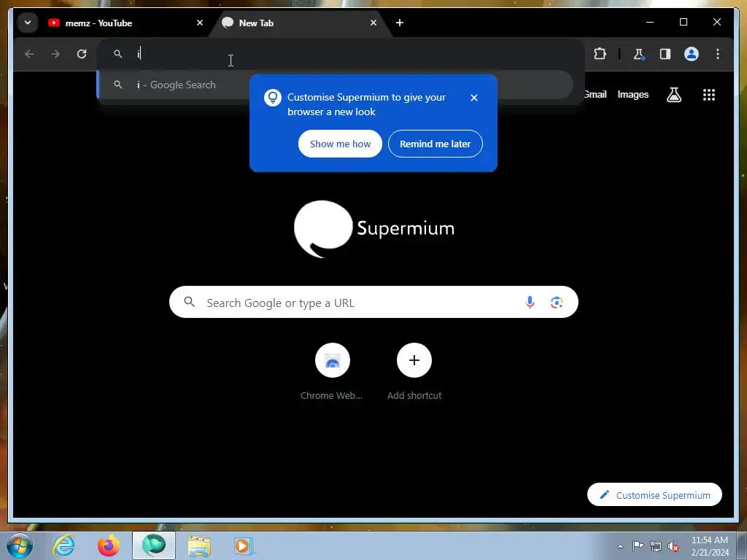The image size is (747, 560).
Task: Toggle the side panel icon
Action: pyautogui.click(x=665, y=54)
